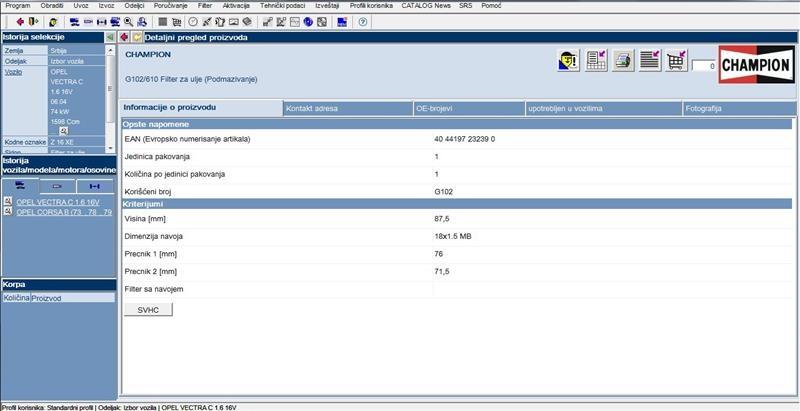Open the Izveštaji menu
Screen dimensions: 800x411
(x=328, y=6)
